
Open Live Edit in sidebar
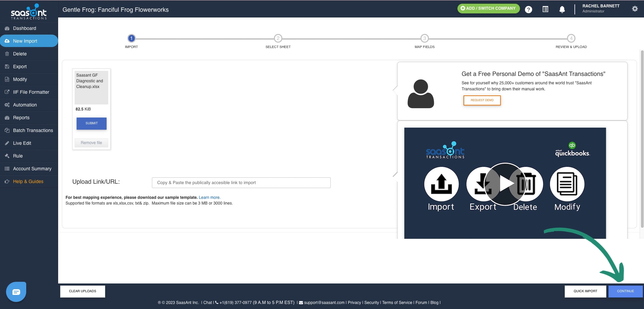(x=29, y=143)
